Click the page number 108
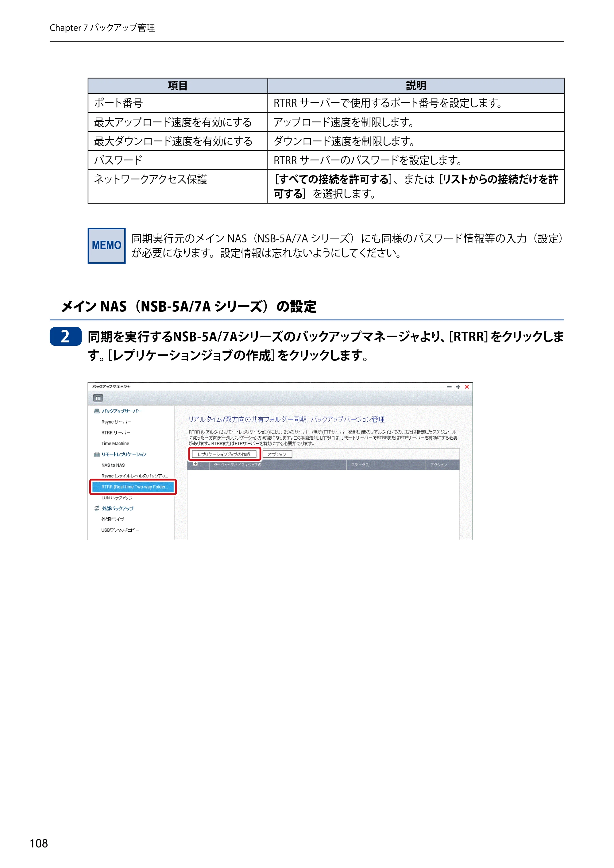 point(39,843)
